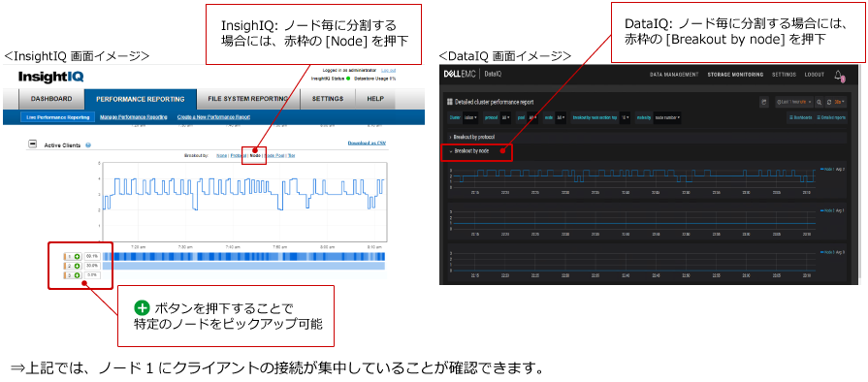Viewport: 868px width, 382px height.
Task: Set breakout by Protocol
Action: (x=238, y=155)
